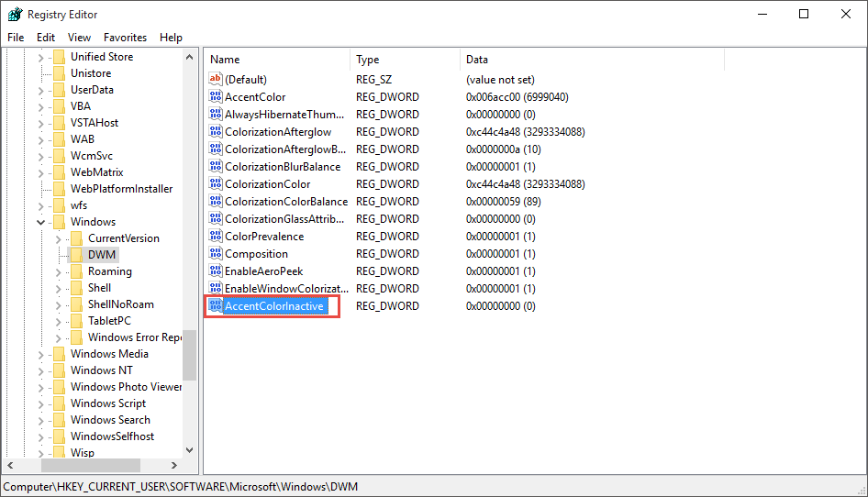Image resolution: width=868 pixels, height=497 pixels.
Task: Click the ColorizationColorBalance DWORD icon
Action: coord(216,202)
